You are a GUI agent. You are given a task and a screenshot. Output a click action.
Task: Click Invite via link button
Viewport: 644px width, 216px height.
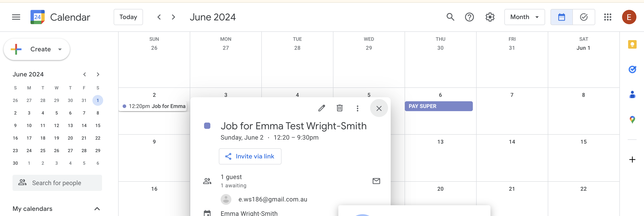pos(250,156)
